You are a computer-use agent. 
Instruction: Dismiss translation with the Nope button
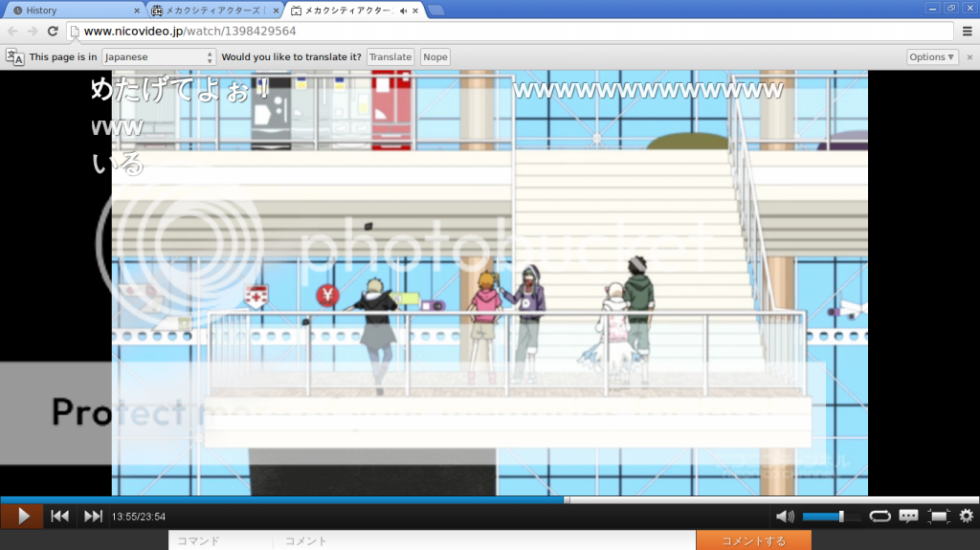tap(435, 57)
